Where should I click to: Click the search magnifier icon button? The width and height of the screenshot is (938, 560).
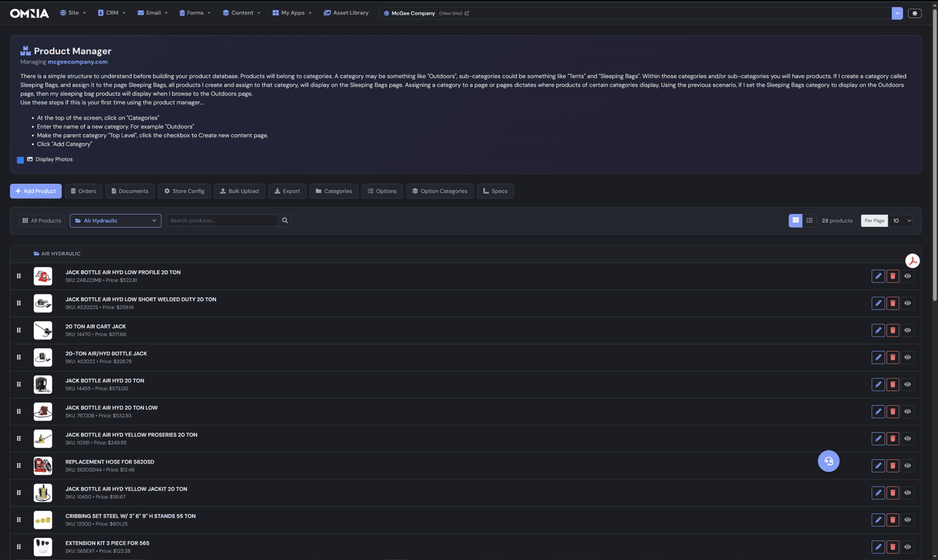[285, 221]
